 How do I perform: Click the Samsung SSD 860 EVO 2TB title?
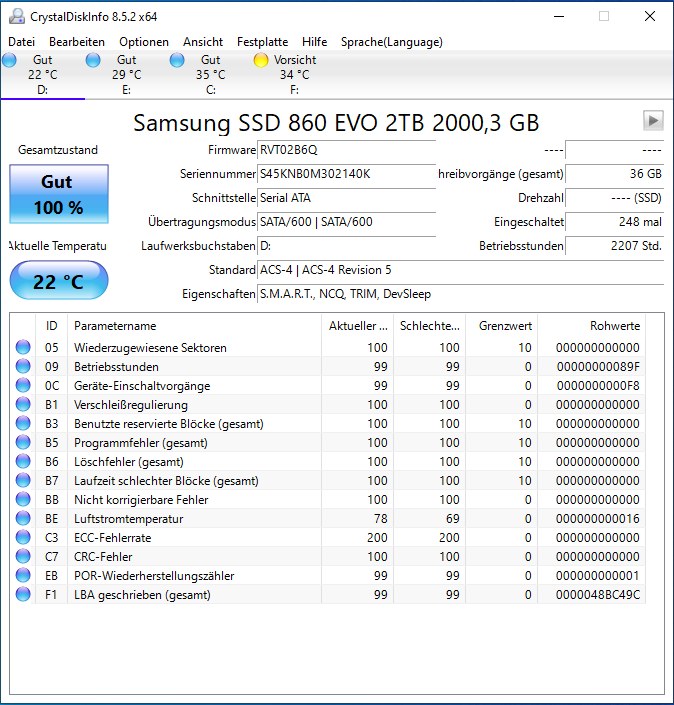pyautogui.click(x=336, y=123)
